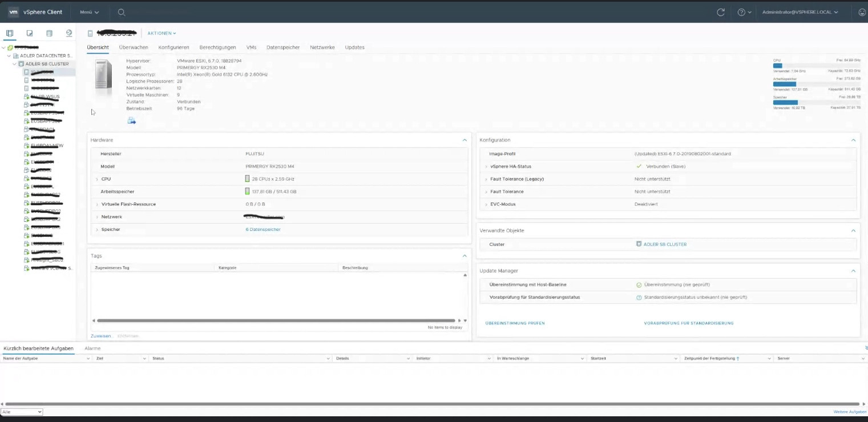Open the Updates tab
Screen dimensions: 868x422
coord(354,47)
